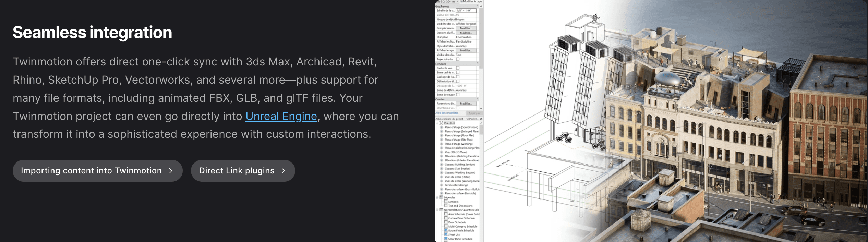
Task: Click the Solar Panel Schedule icon
Action: pyautogui.click(x=446, y=239)
